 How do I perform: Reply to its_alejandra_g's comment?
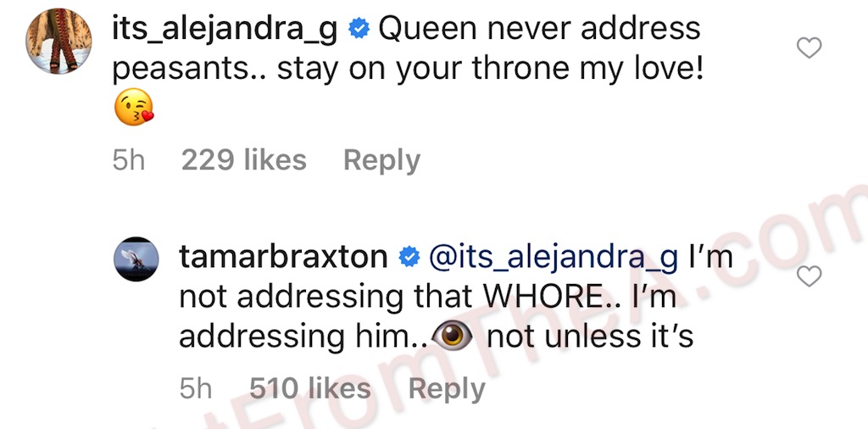tap(381, 160)
